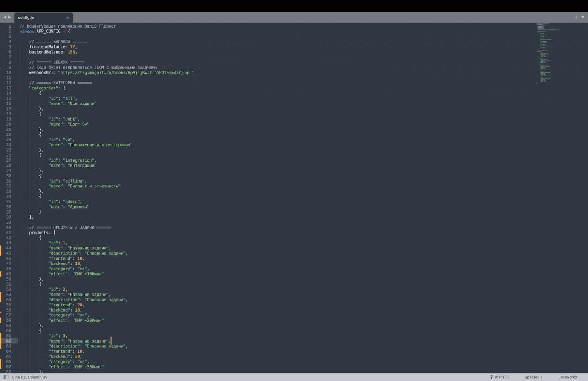This screenshot has width=588, height=381.
Task: Click the git branch icon in status bar
Action: pos(492,377)
